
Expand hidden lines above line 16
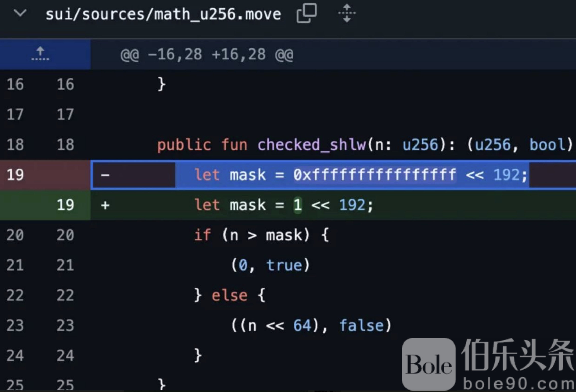point(40,54)
